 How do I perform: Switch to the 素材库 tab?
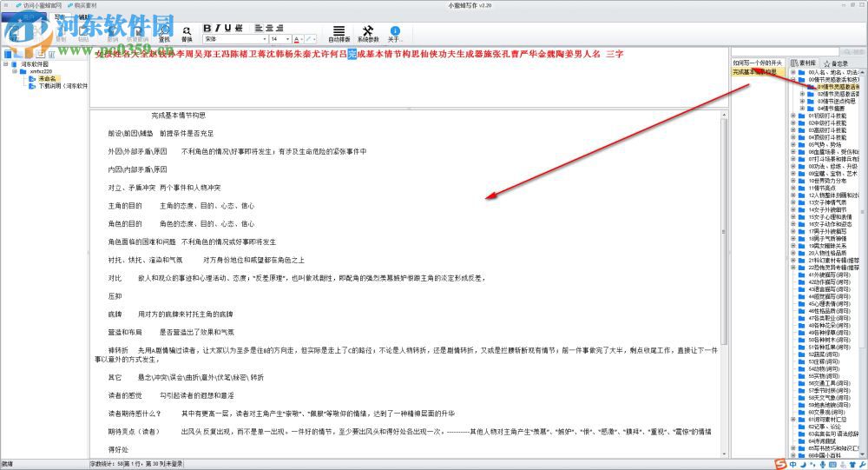click(804, 63)
